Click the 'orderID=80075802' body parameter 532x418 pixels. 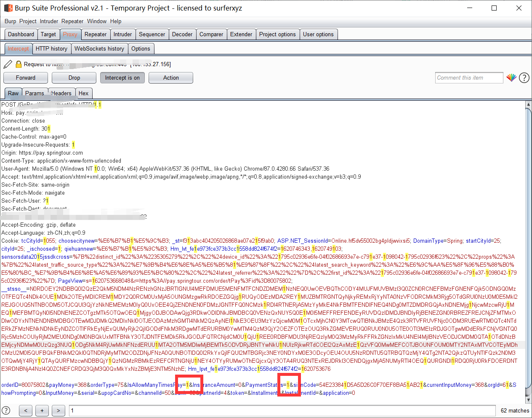(x=23, y=385)
